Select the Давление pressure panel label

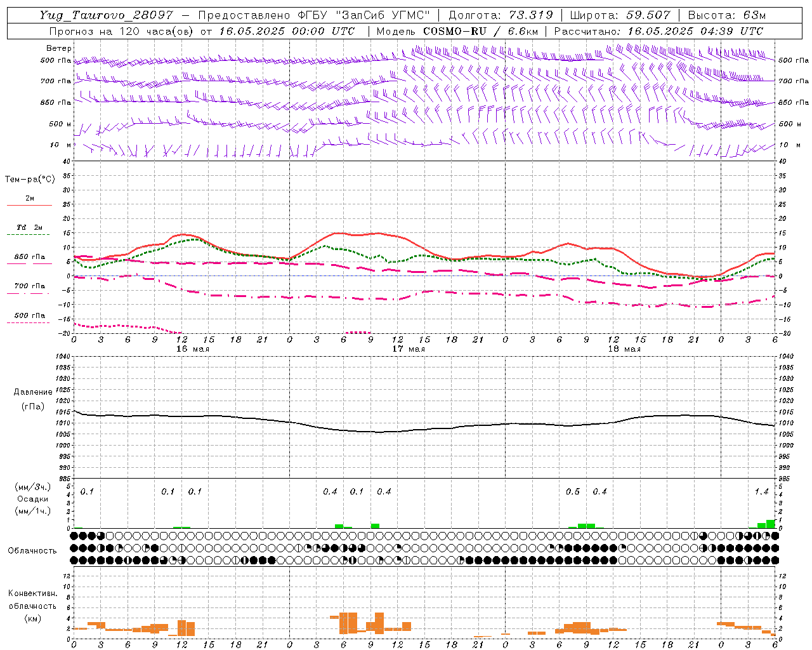[33, 392]
